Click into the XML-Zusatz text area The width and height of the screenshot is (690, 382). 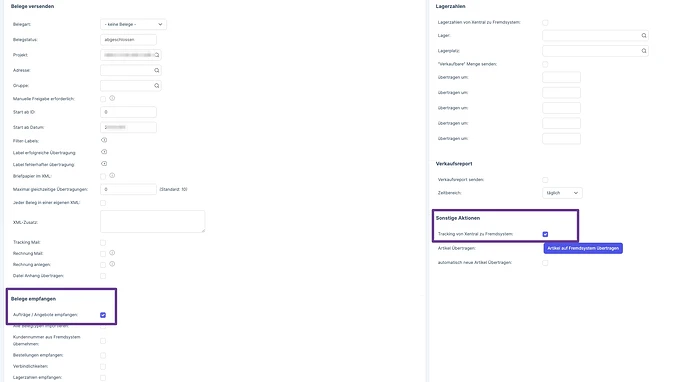[x=152, y=221]
